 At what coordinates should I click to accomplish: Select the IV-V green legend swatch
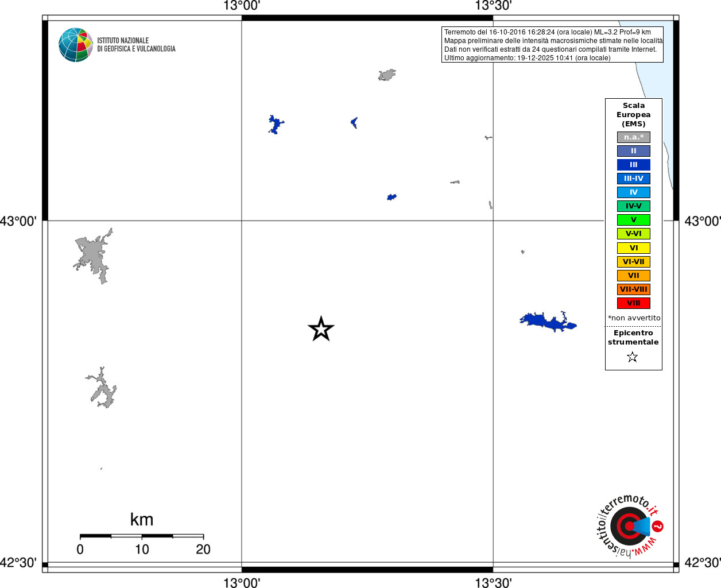(634, 206)
